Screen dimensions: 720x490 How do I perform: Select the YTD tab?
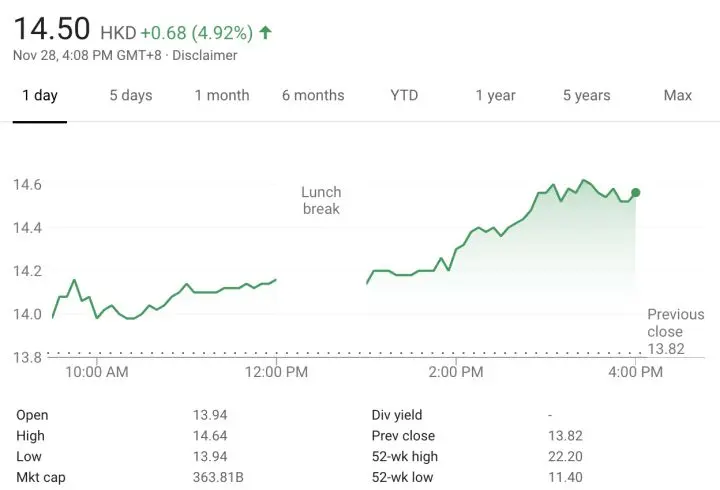point(404,96)
